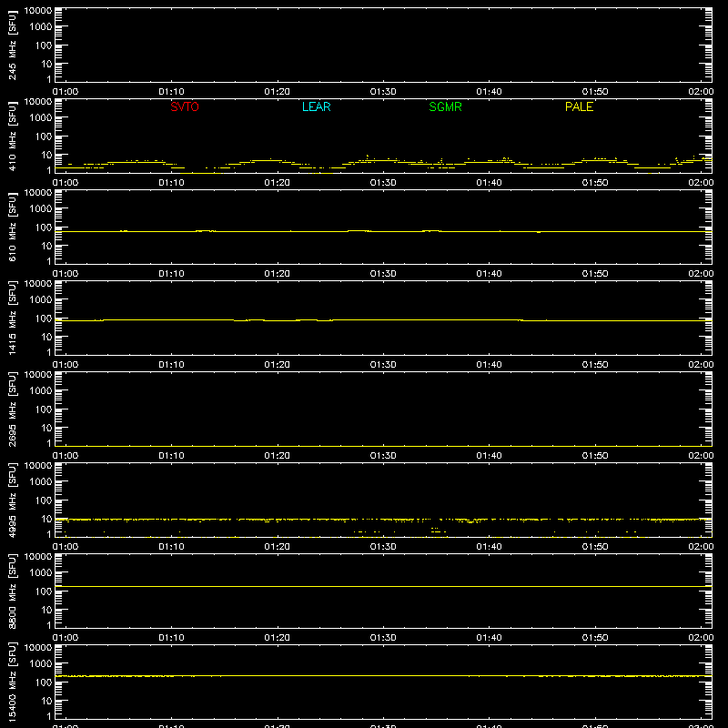Click the 1000 tick of 2695 MHz panel
Screen dimensions: 728x728
coord(41,391)
